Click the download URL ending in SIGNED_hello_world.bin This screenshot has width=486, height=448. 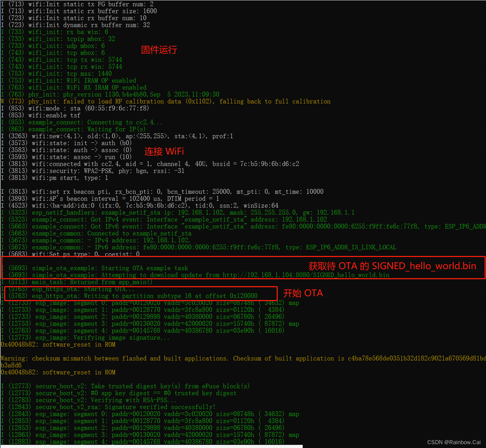click(x=306, y=275)
